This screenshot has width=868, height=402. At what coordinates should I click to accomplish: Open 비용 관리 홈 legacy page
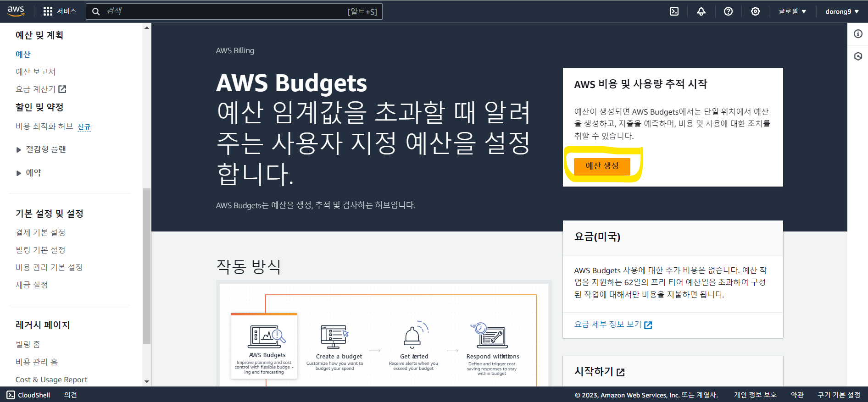[x=37, y=362]
